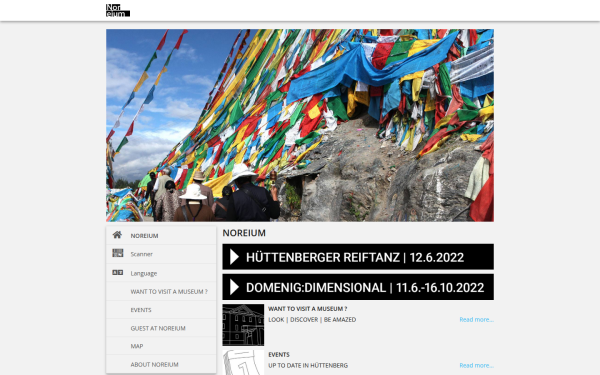Click the home icon beside NOREIUM

(117, 235)
